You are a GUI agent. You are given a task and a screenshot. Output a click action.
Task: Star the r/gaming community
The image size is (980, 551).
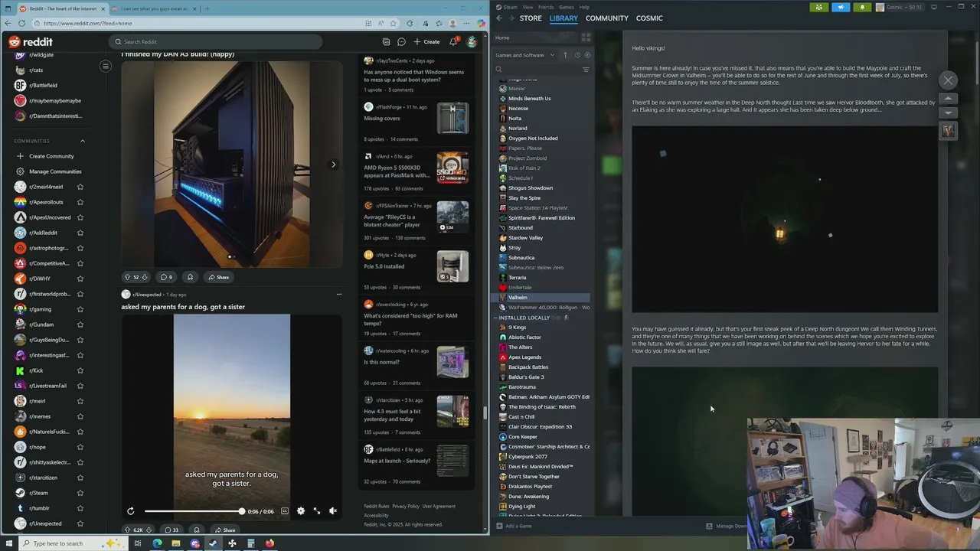(x=80, y=309)
